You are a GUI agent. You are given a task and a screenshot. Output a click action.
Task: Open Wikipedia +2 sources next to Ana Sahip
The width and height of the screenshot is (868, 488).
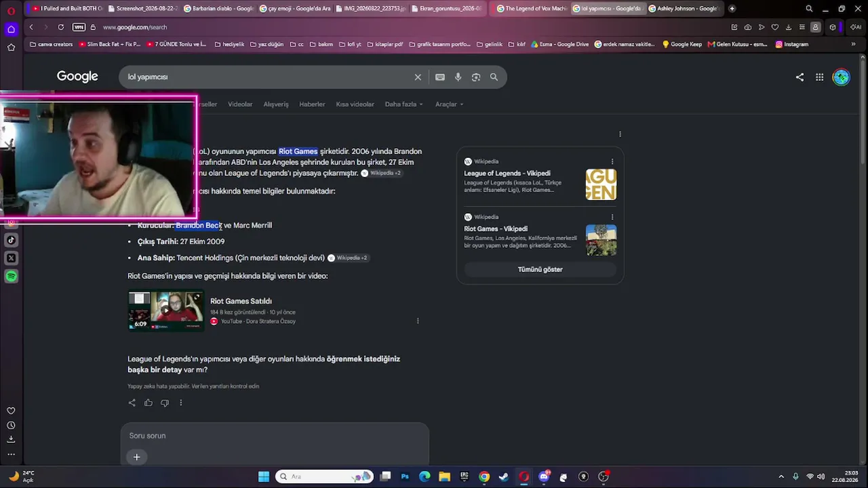[347, 258]
